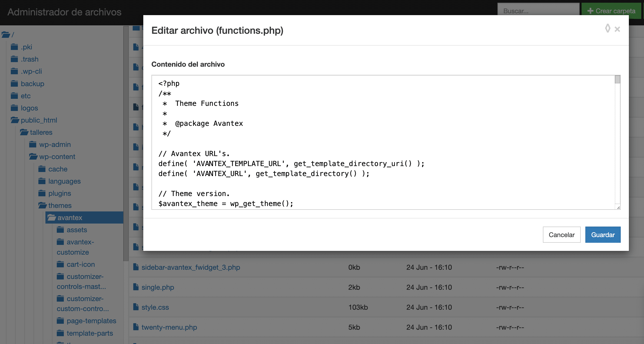This screenshot has height=344, width=644.
Task: Close the Editar archivo dialog
Action: 617,29
